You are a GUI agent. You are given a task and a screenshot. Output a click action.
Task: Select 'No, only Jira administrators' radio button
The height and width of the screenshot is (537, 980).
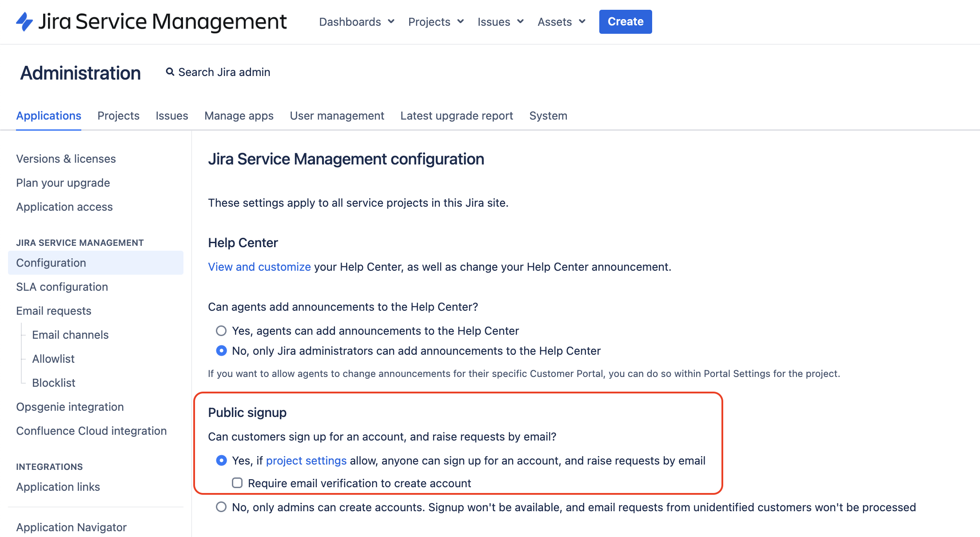tap(221, 351)
